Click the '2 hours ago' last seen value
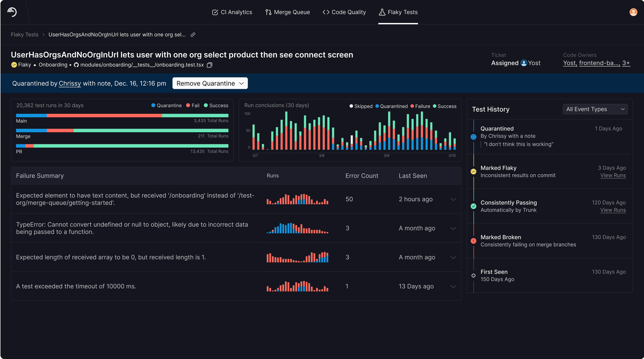 [415, 199]
